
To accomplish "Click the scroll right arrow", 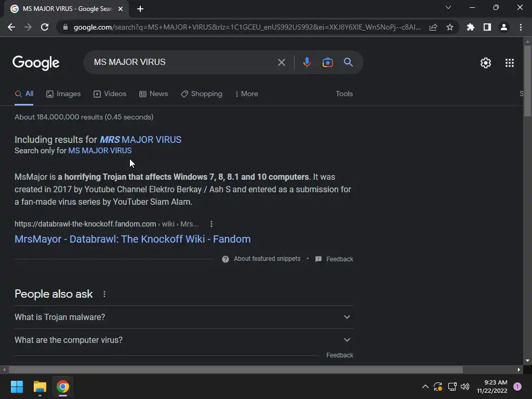I will coord(519,369).
